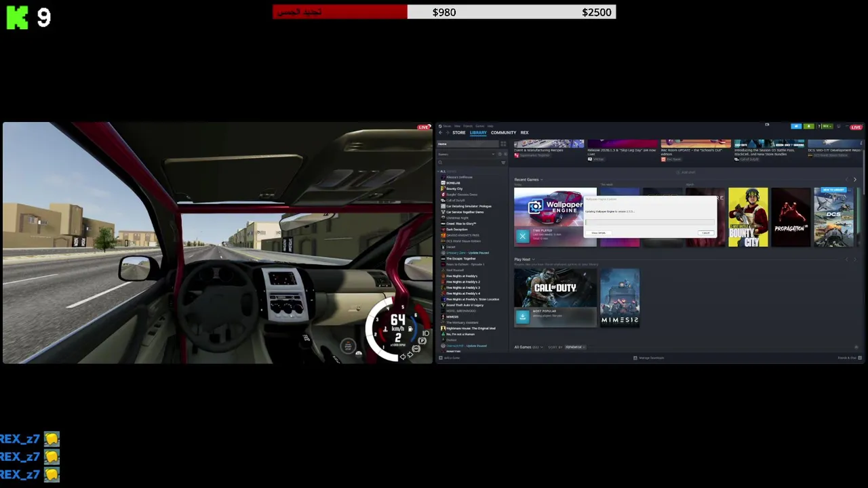Go forward with Steam's forward arrow

tap(448, 133)
